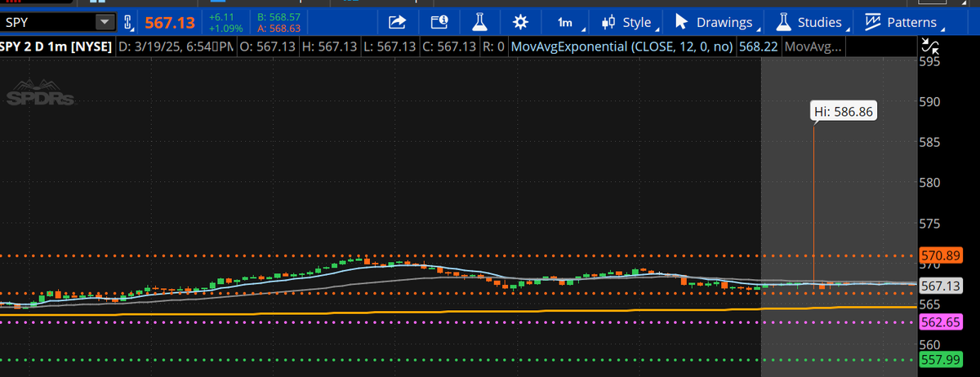Open the Drawings menu

coord(715,23)
